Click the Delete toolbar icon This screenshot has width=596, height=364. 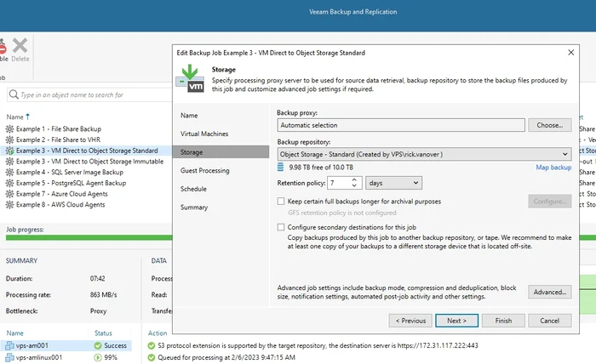pyautogui.click(x=20, y=49)
